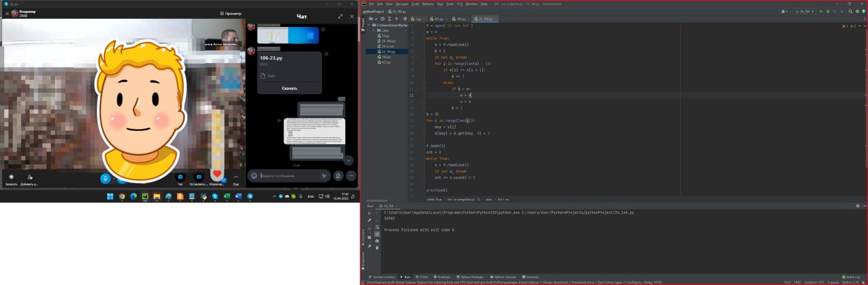The height and width of the screenshot is (285, 868).
Task: Collapse the project root folder in PyCharm
Action: (370, 25)
